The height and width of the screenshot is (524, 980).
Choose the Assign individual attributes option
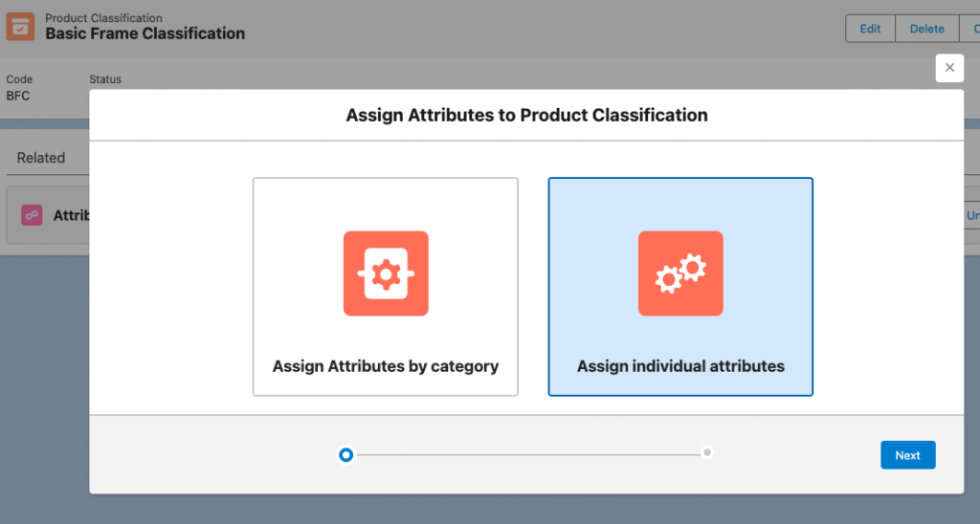point(680,286)
